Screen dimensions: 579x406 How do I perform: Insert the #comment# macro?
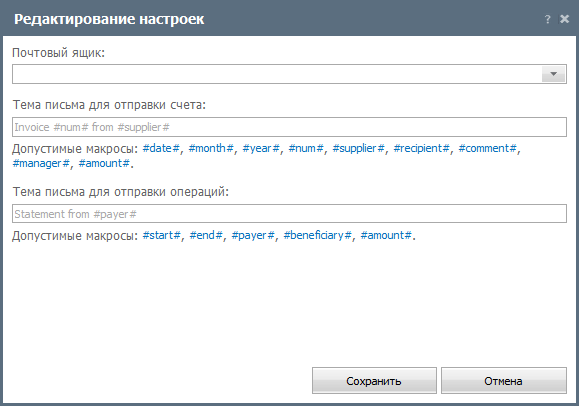487,148
